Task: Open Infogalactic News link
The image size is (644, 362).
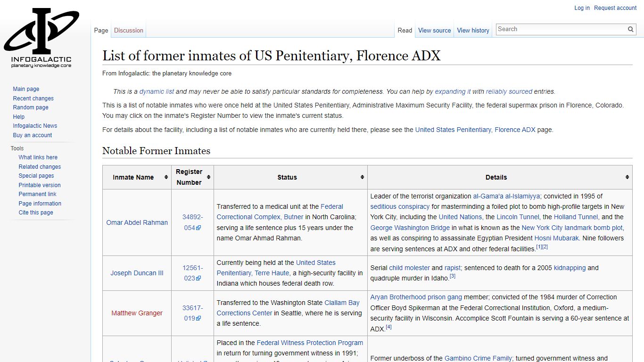Action: click(x=35, y=126)
